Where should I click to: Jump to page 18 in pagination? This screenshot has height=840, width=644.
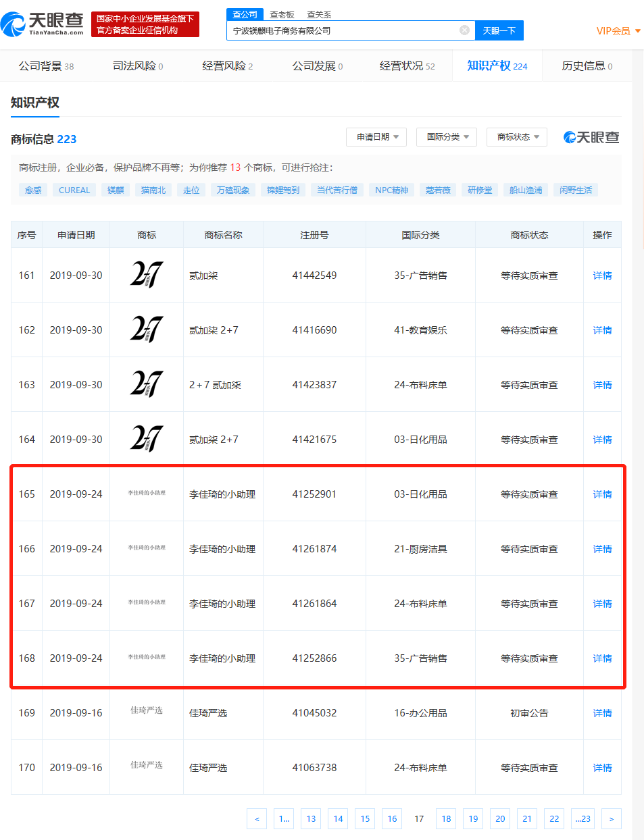[x=446, y=819]
